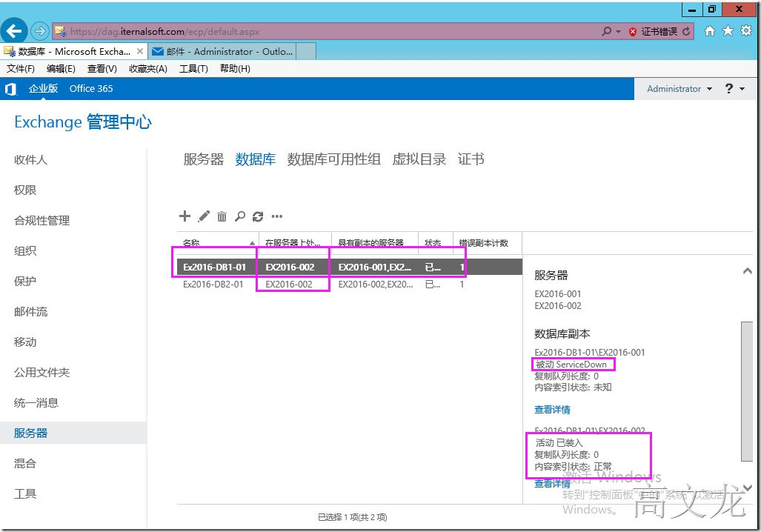Refresh the database list icon
This screenshot has height=532, width=761.
[x=258, y=216]
